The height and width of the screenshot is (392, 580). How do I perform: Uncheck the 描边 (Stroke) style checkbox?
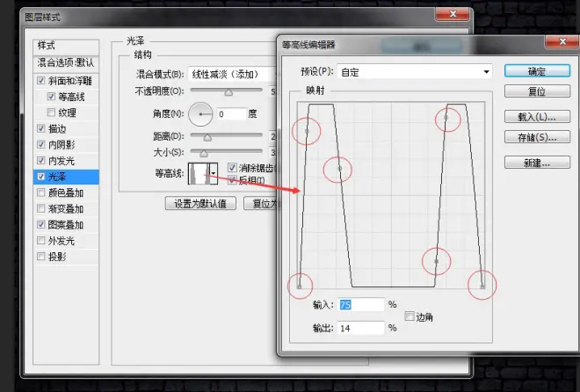pyautogui.click(x=40, y=128)
